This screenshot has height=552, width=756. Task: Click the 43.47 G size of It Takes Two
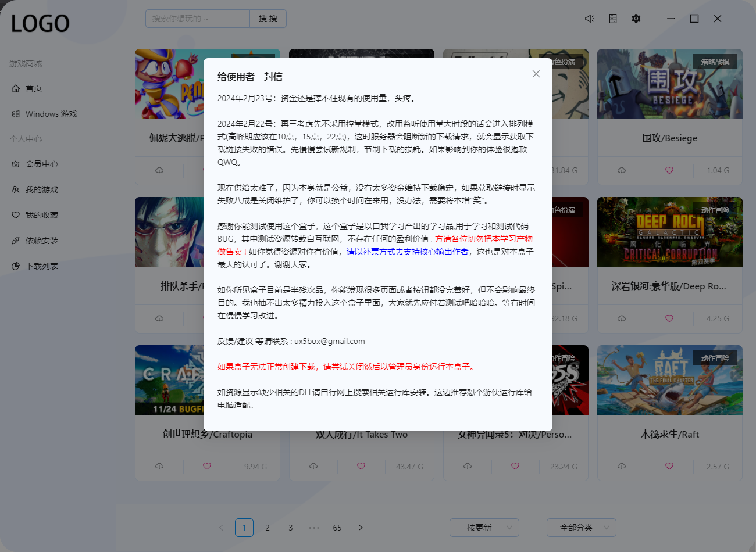pyautogui.click(x=409, y=466)
